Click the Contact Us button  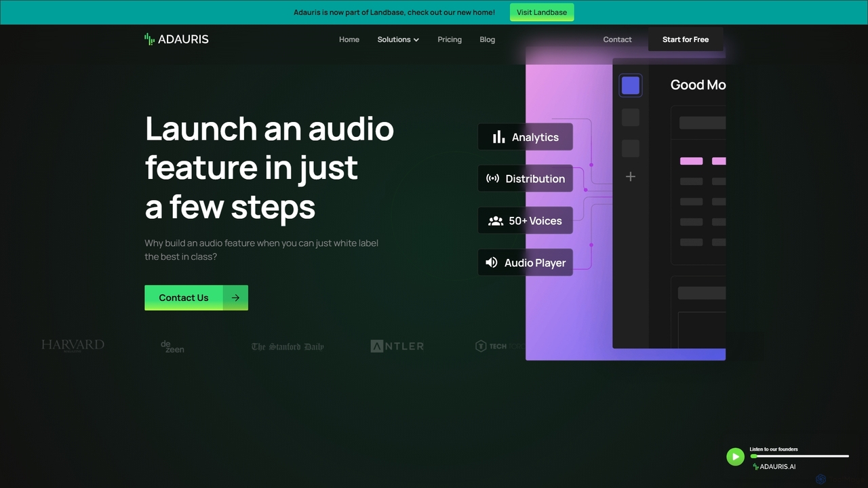point(196,298)
